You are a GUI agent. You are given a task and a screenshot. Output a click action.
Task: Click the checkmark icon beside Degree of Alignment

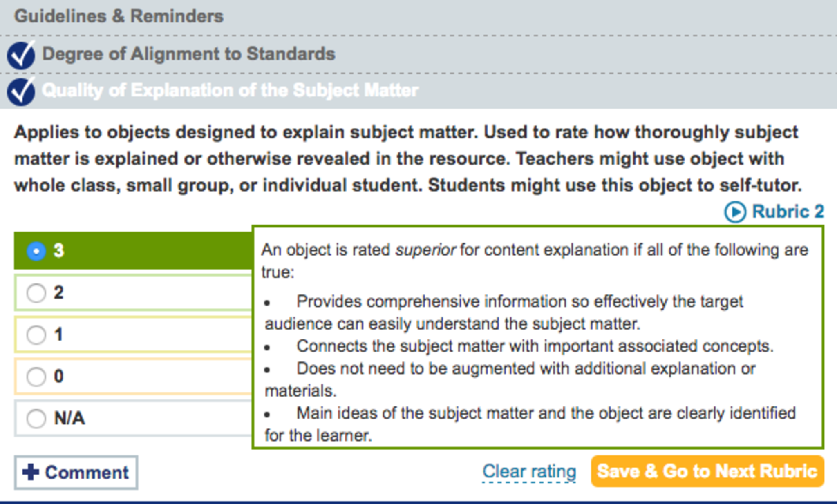click(21, 55)
